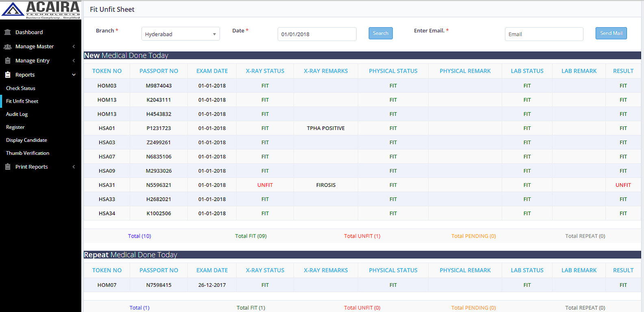This screenshot has height=312, width=644.
Task: Open the Register menu item
Action: 15,127
